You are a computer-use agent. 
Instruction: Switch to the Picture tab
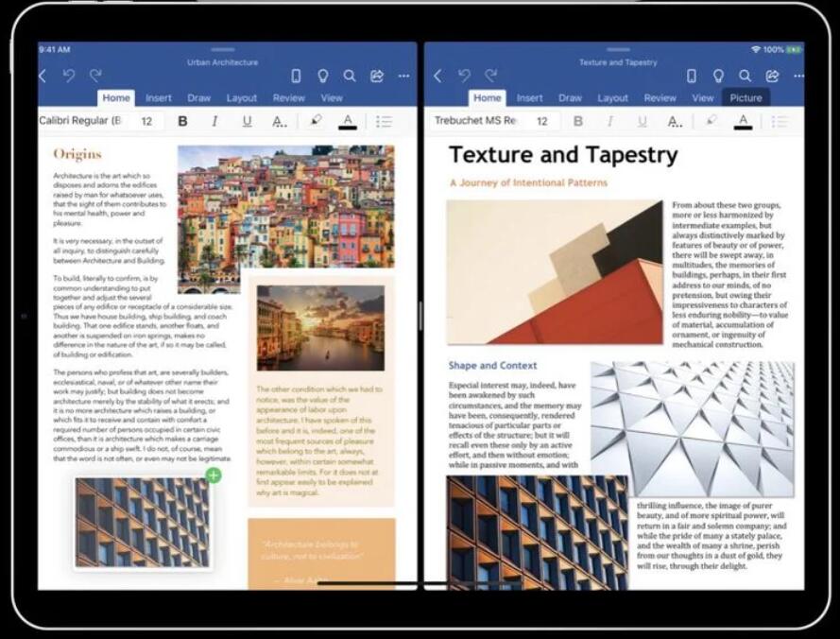coord(746,98)
